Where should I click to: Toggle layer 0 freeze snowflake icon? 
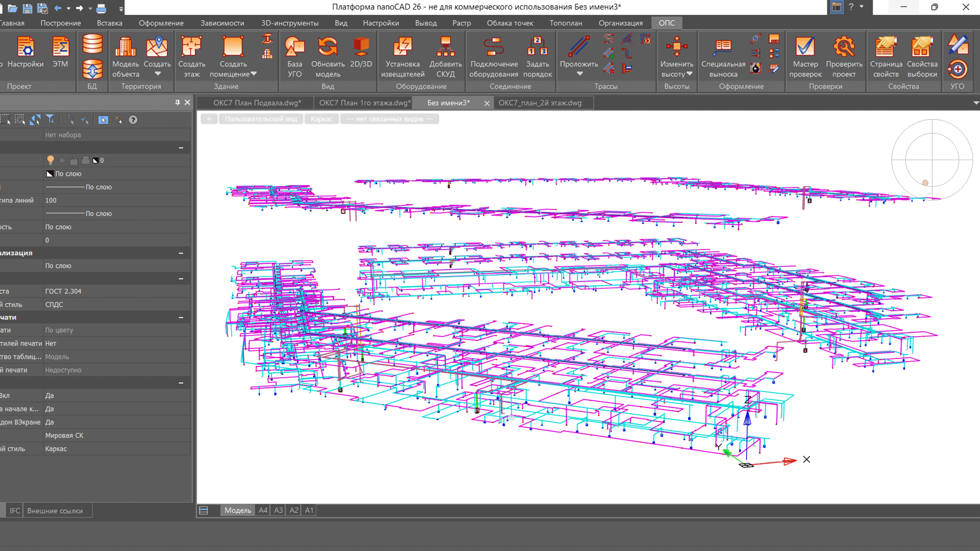62,160
